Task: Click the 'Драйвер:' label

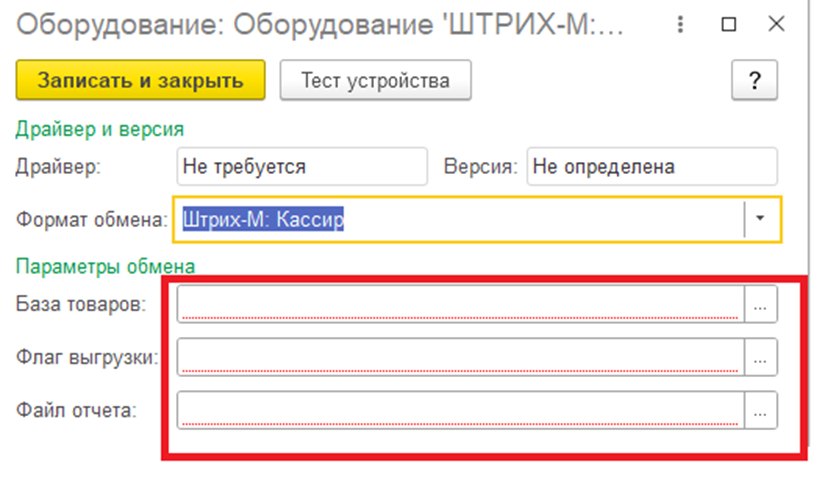Action: pos(58,167)
